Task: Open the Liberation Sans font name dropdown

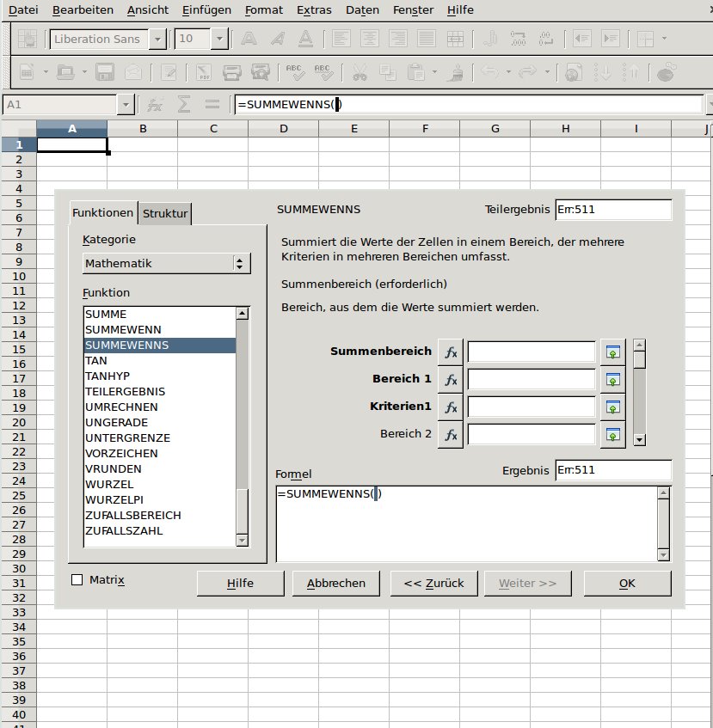Action: click(158, 39)
